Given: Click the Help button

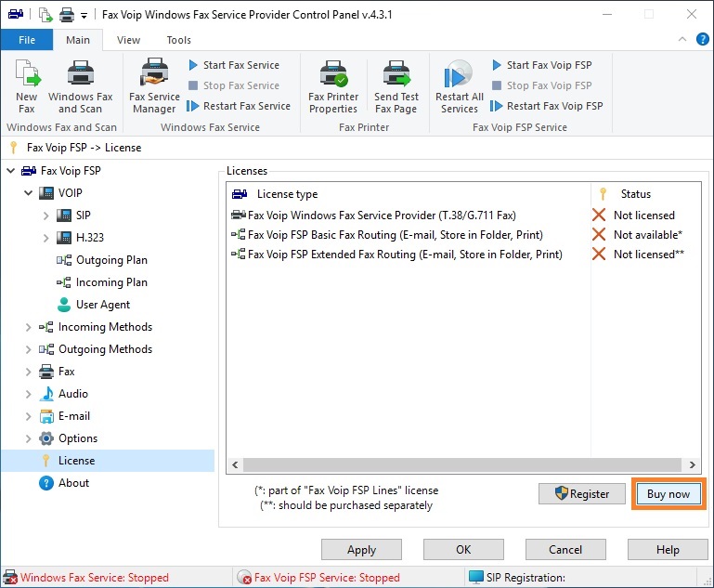Looking at the screenshot, I should pos(668,550).
